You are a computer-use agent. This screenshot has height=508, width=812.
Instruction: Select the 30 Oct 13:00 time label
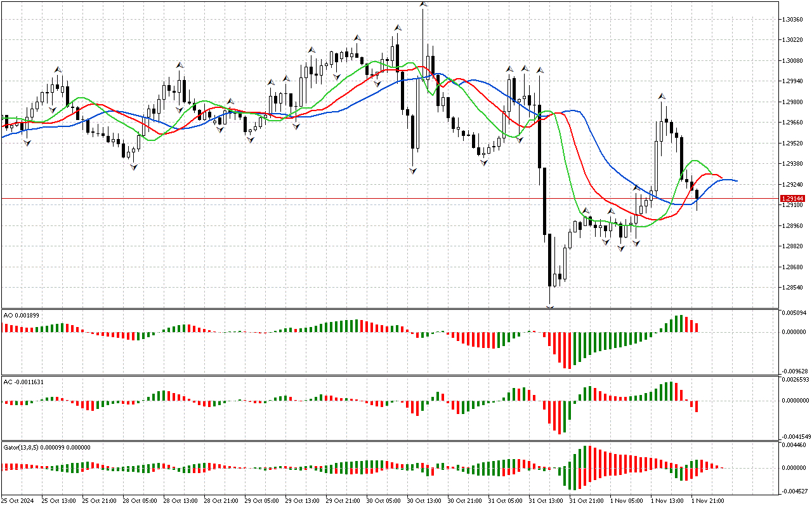coord(424,500)
